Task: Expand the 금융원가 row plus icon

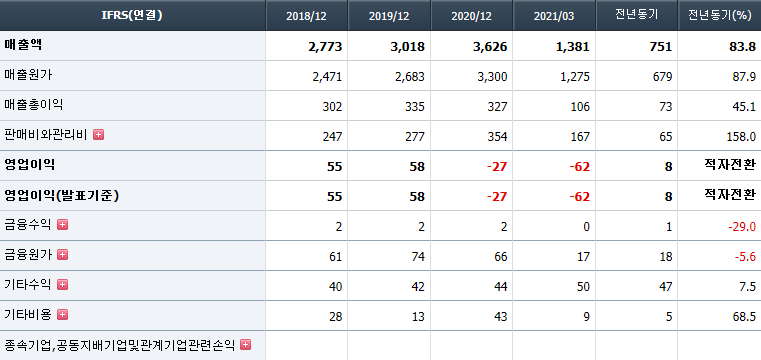Action: coord(62,254)
